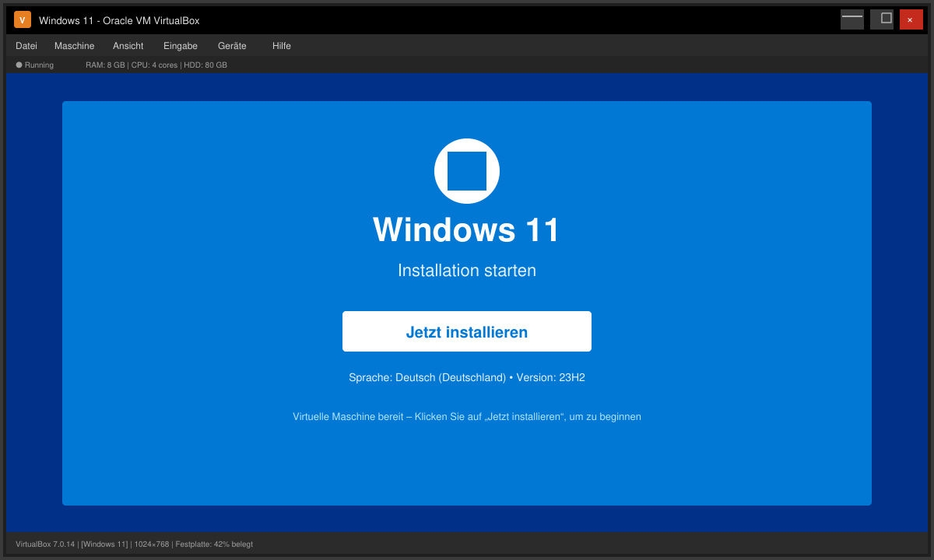Click the Installation starten subtitle

[467, 271]
